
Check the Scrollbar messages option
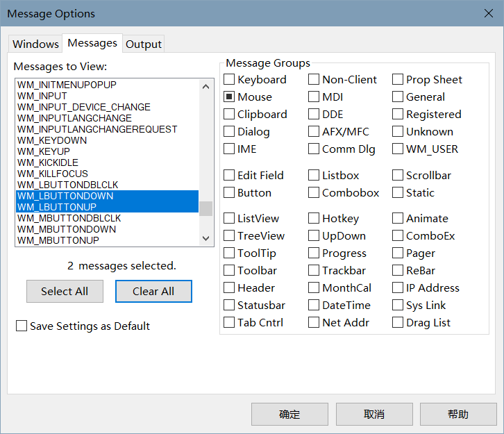point(398,176)
